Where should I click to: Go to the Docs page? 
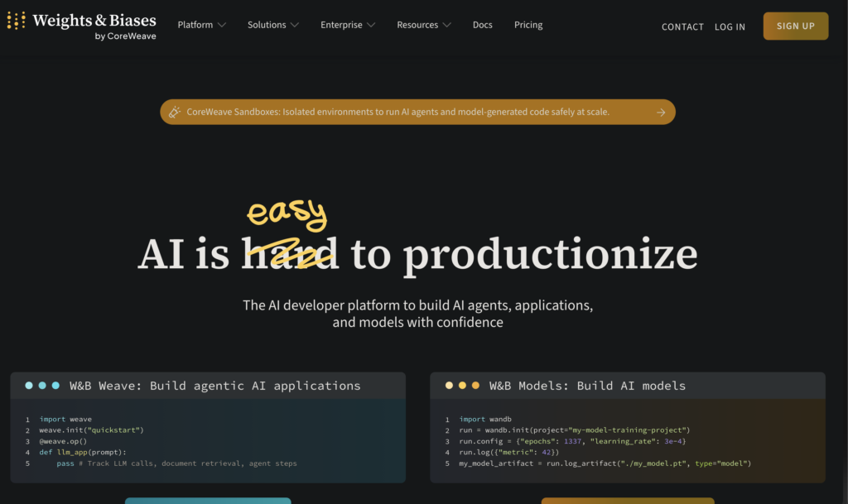483,25
